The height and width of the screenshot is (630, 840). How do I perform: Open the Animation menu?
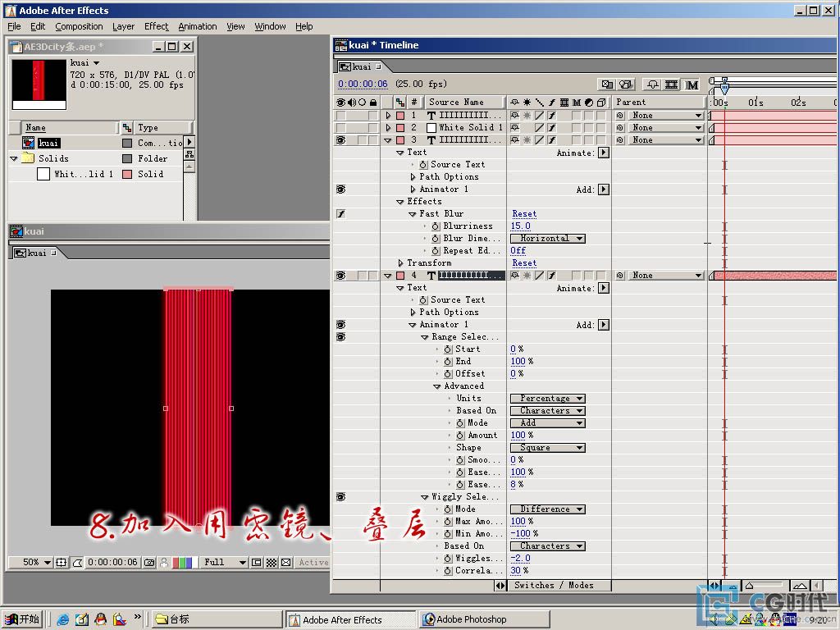(197, 26)
